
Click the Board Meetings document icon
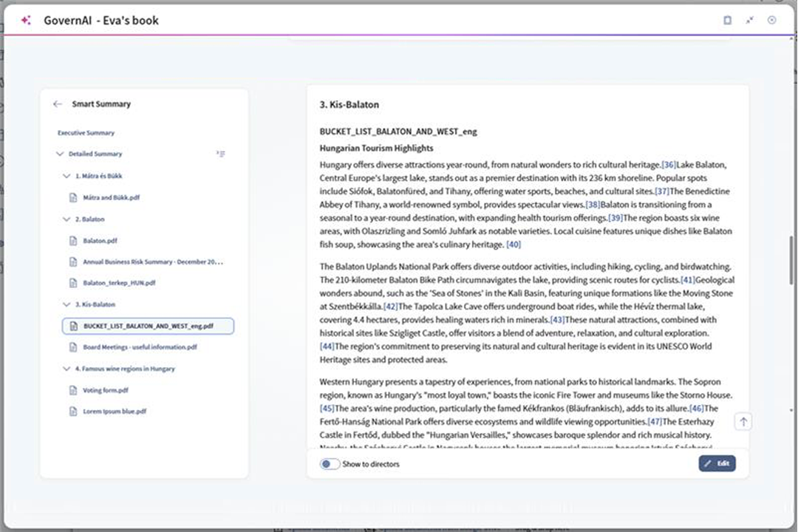73,347
